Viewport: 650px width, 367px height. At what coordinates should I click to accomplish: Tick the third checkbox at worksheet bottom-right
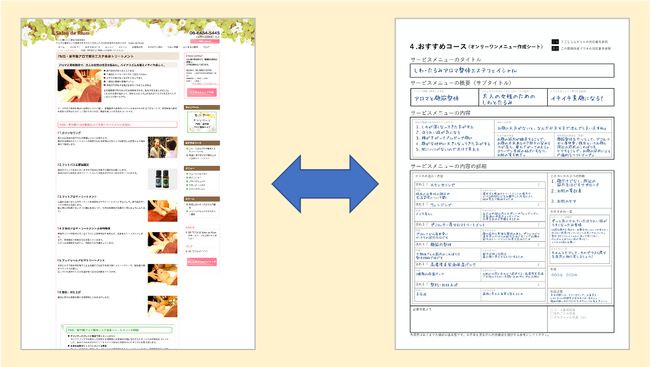552,317
